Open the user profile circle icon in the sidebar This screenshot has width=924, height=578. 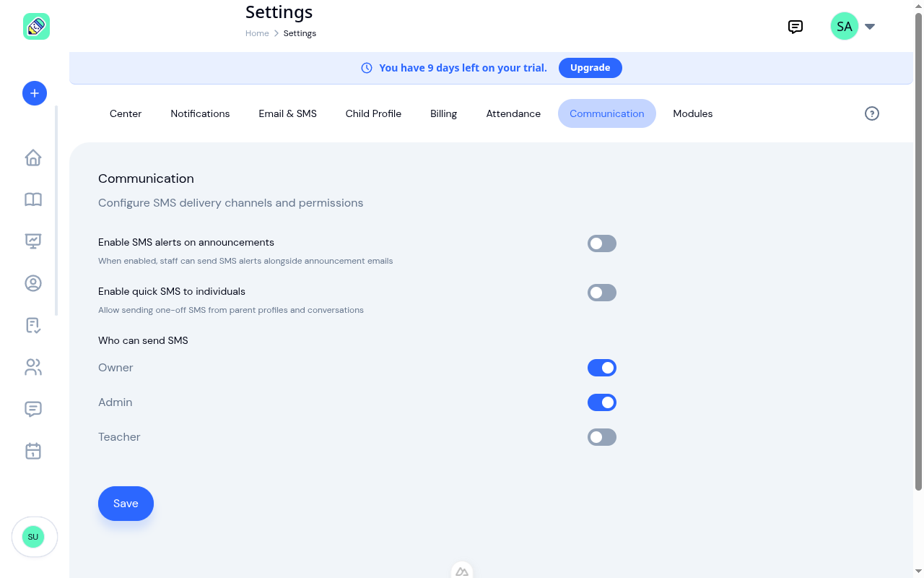pyautogui.click(x=33, y=283)
